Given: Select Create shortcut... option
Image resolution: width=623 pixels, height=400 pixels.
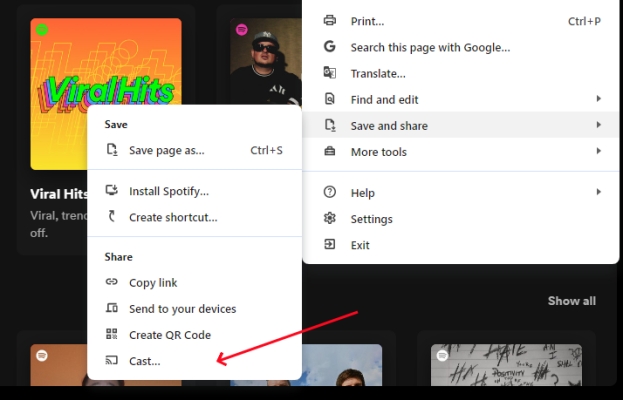Looking at the screenshot, I should [x=195, y=217].
